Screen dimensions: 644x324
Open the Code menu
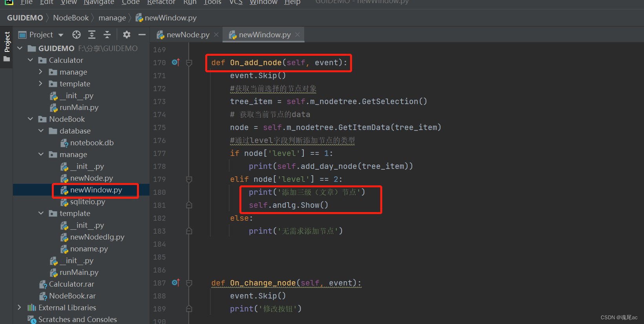point(131,2)
